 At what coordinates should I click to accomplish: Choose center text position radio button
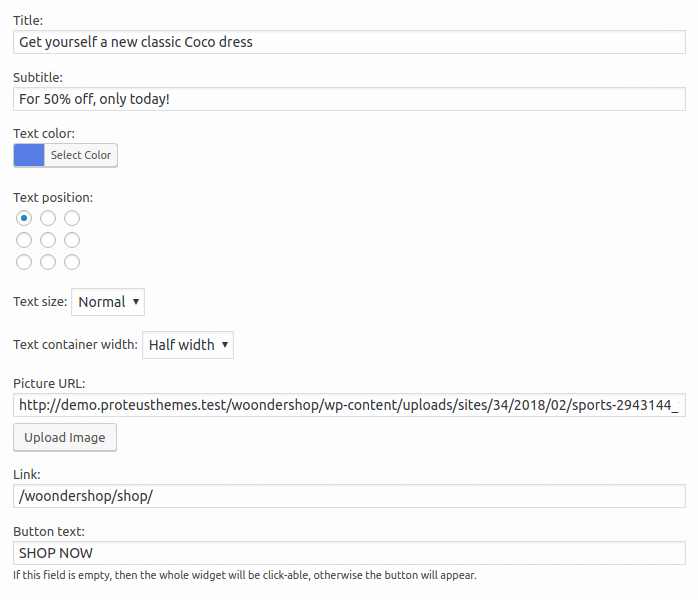coord(48,240)
